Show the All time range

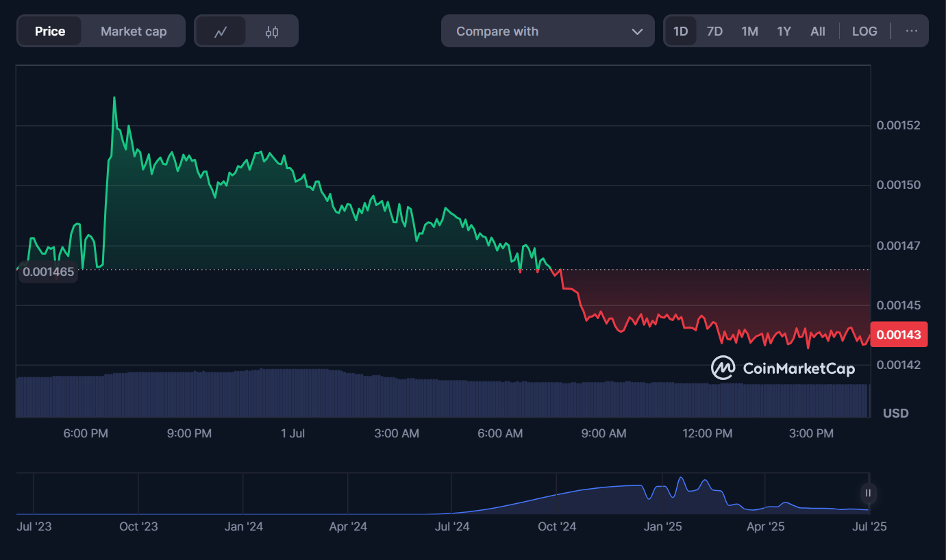[817, 31]
